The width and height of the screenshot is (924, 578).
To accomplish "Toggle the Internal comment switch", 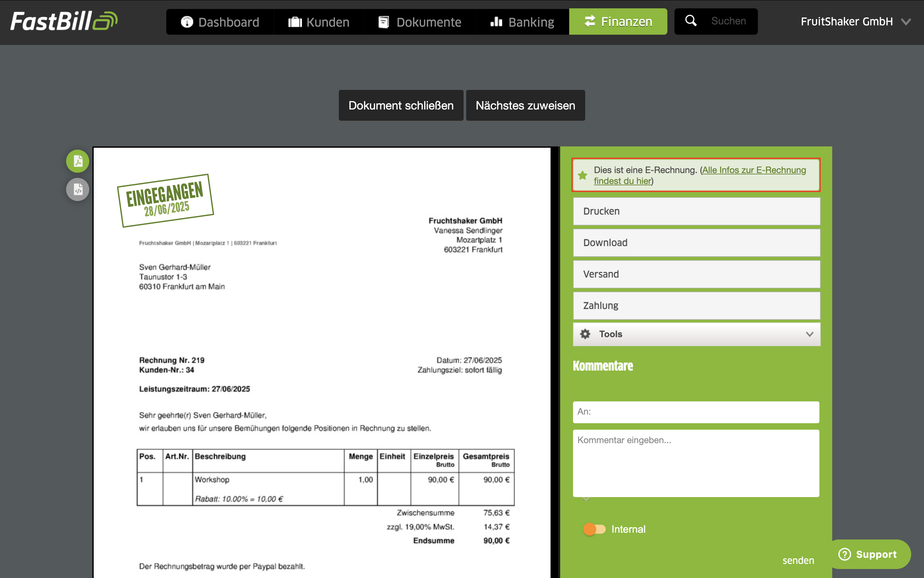I will (595, 529).
